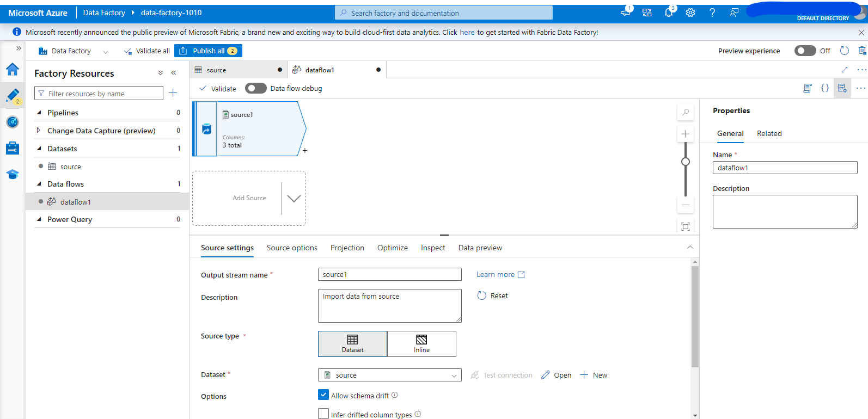Open tab bar more options ellipsis
Image resolution: width=868 pixels, height=419 pixels.
tap(861, 70)
